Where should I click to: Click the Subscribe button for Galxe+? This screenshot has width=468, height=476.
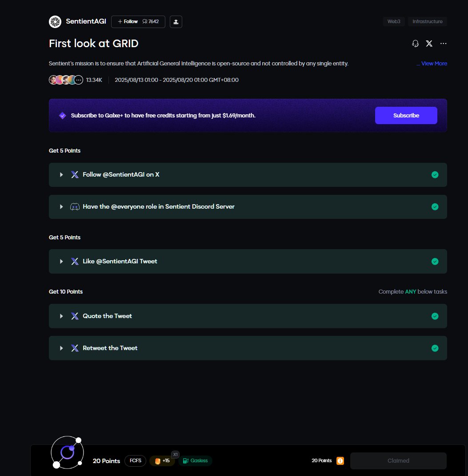[x=406, y=115]
